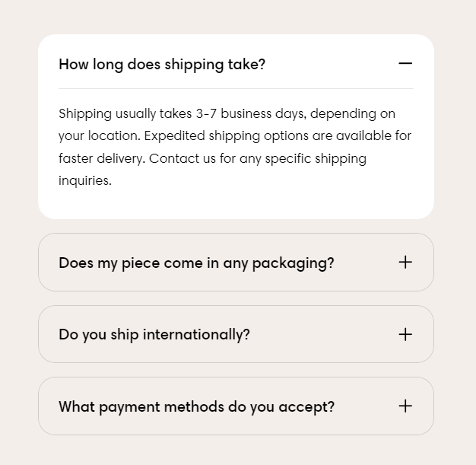Collapse the "How long does shipping take?" heading

pyautogui.click(x=162, y=64)
